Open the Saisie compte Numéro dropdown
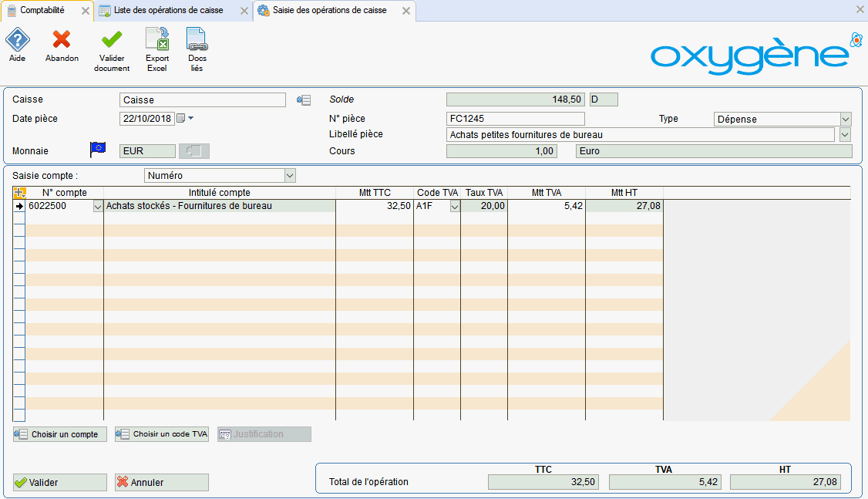868x499 pixels. [290, 176]
